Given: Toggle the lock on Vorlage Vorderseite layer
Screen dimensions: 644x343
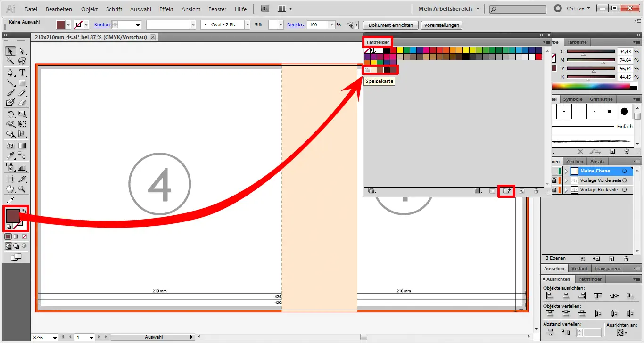Looking at the screenshot, I should pos(555,180).
